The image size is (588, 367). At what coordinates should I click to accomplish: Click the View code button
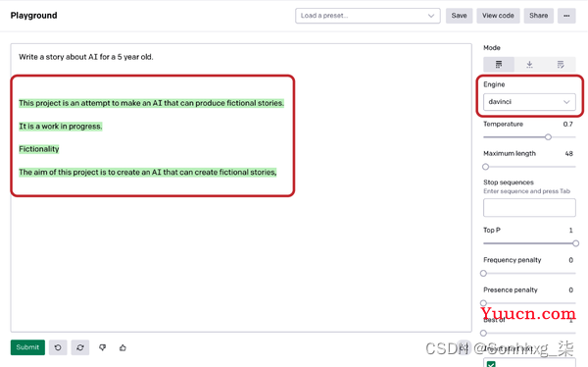coord(498,16)
